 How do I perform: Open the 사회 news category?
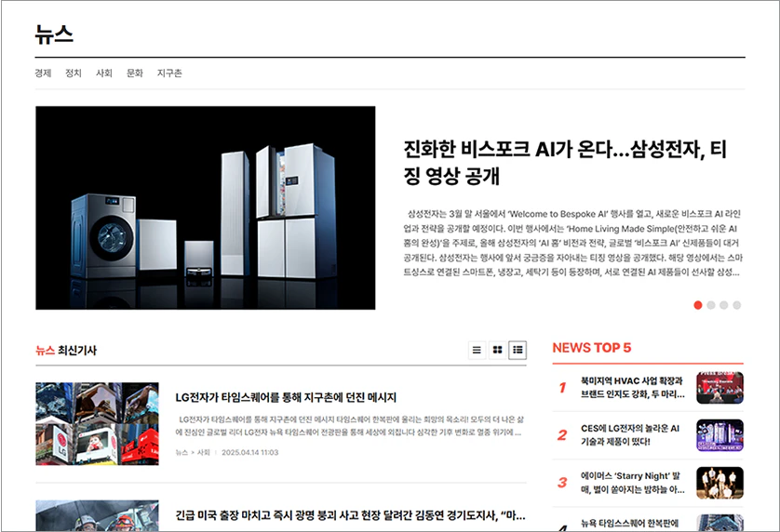[104, 73]
